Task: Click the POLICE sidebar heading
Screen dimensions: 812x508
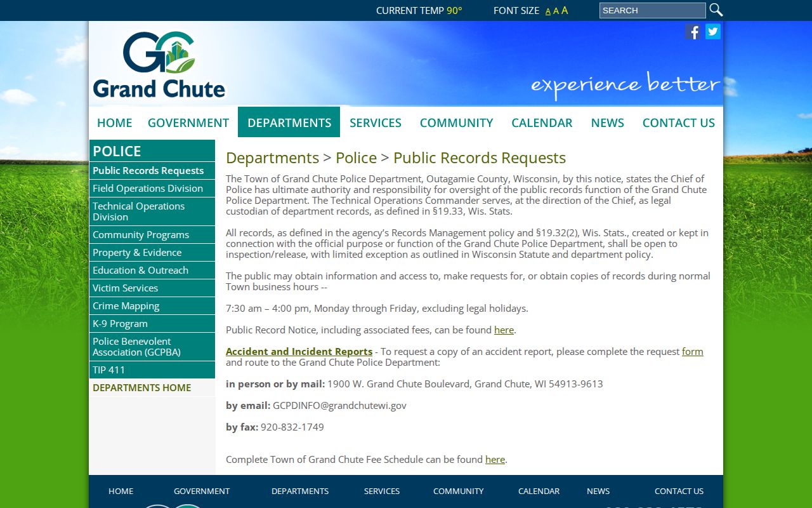Action: (152, 151)
